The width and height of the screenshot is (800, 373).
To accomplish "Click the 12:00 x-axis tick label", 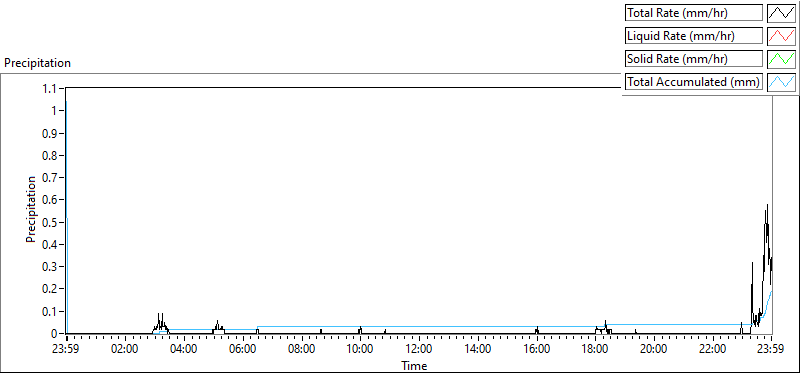I will pos(419,350).
